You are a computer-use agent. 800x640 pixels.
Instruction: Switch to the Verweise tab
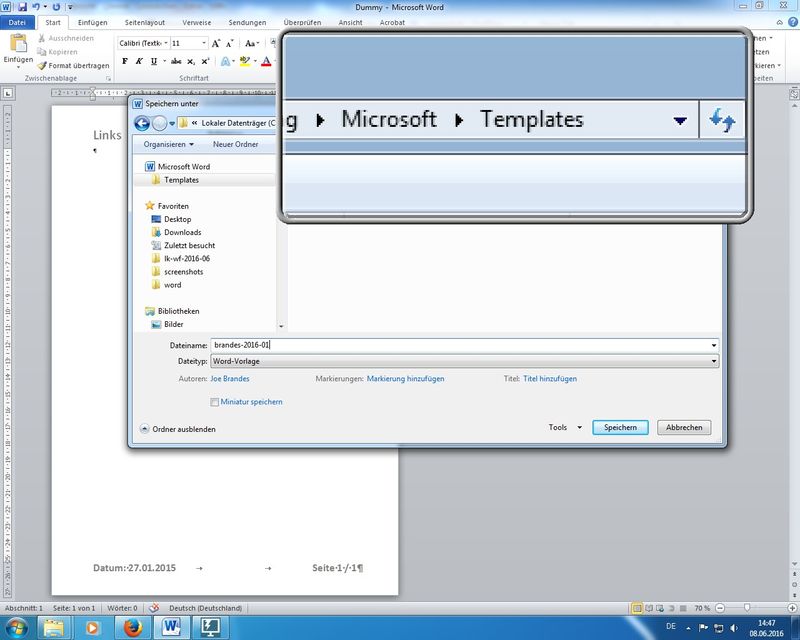tap(196, 22)
